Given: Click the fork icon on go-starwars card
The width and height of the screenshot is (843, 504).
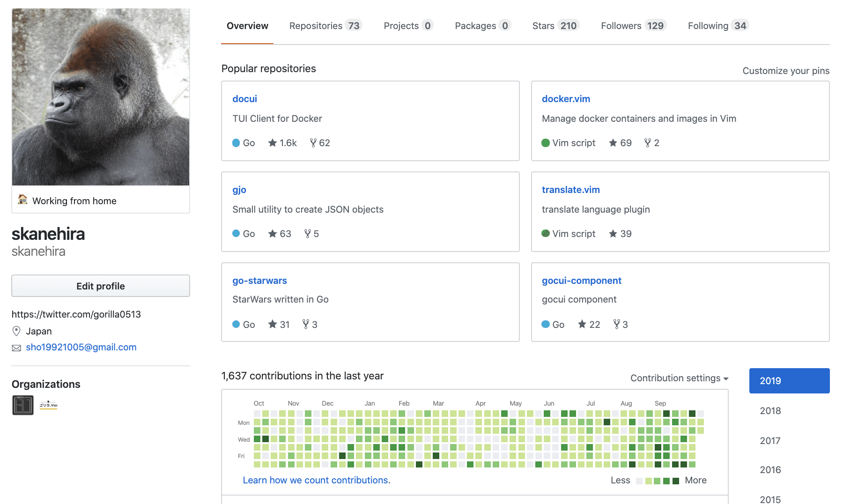Looking at the screenshot, I should click(306, 324).
